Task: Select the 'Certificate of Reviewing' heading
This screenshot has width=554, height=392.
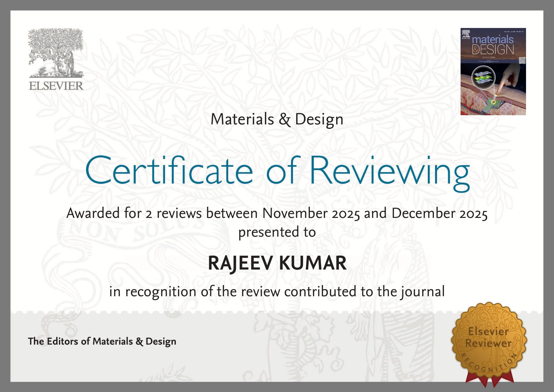Action: [277, 173]
